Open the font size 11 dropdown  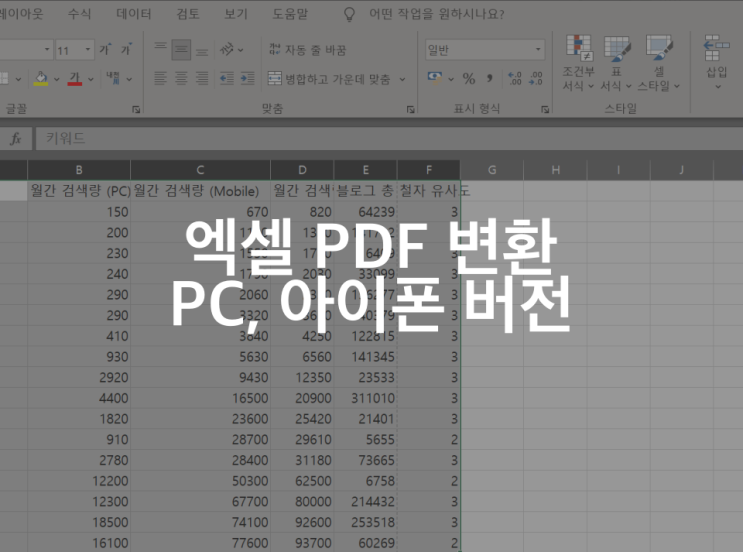click(x=88, y=49)
